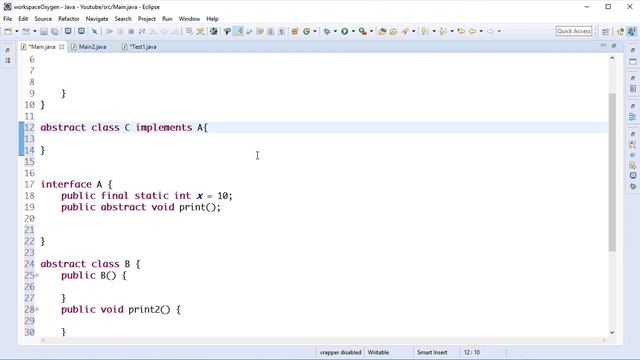Viewport: 640px width, 360px height.
Task: Click the New Java Class green C icon
Action: (307, 31)
